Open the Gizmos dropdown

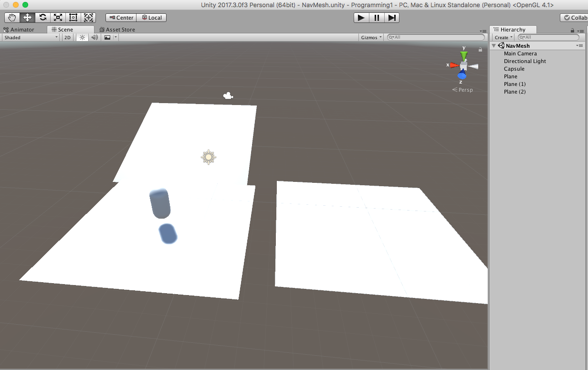click(x=371, y=37)
